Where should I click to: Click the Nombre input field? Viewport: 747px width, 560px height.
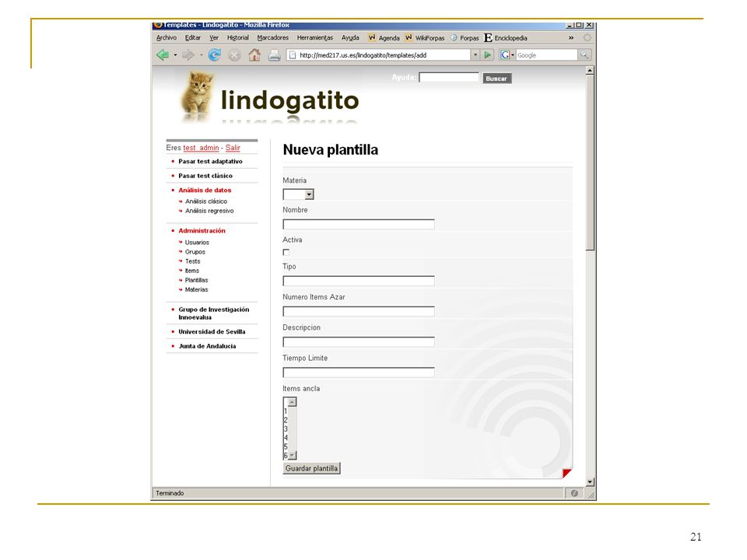(359, 224)
